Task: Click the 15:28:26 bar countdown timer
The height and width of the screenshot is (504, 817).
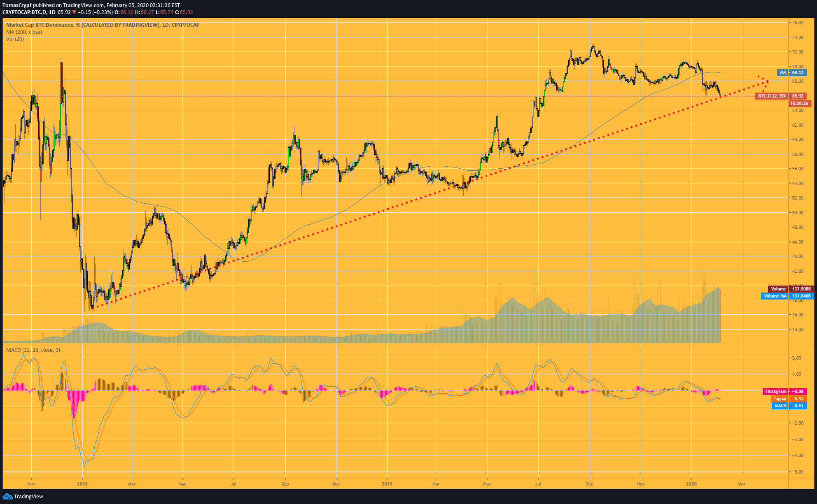Action: pyautogui.click(x=799, y=103)
